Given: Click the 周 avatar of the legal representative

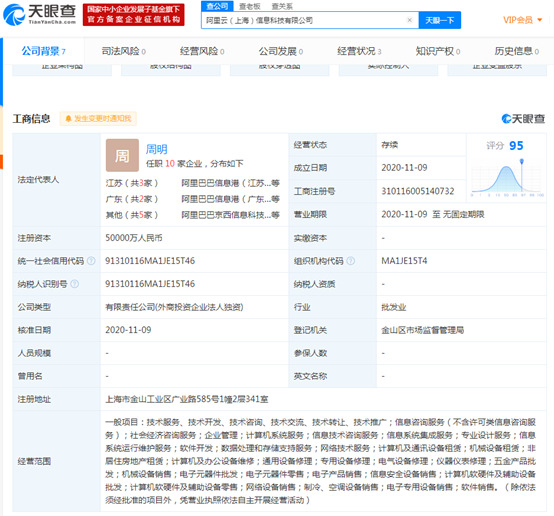Looking at the screenshot, I should coord(122,155).
